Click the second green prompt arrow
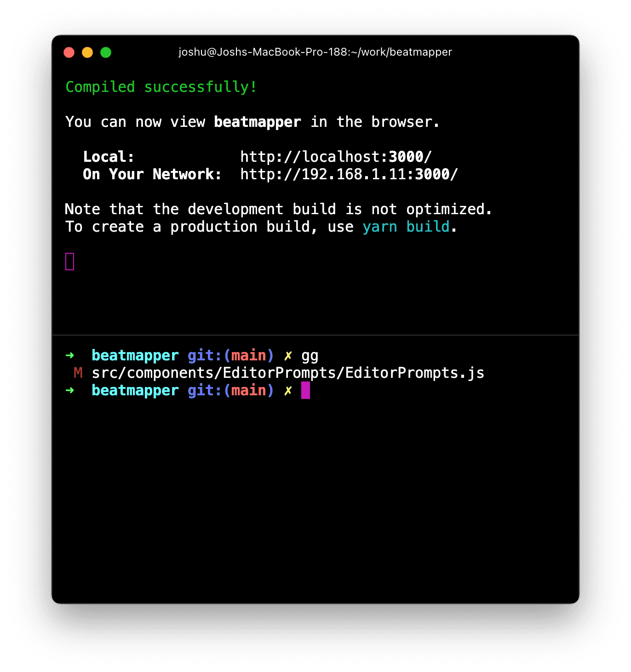 tap(70, 390)
